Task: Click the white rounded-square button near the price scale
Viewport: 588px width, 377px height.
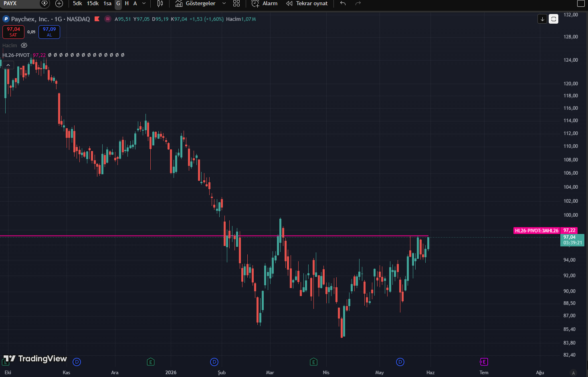Action: 554,19
